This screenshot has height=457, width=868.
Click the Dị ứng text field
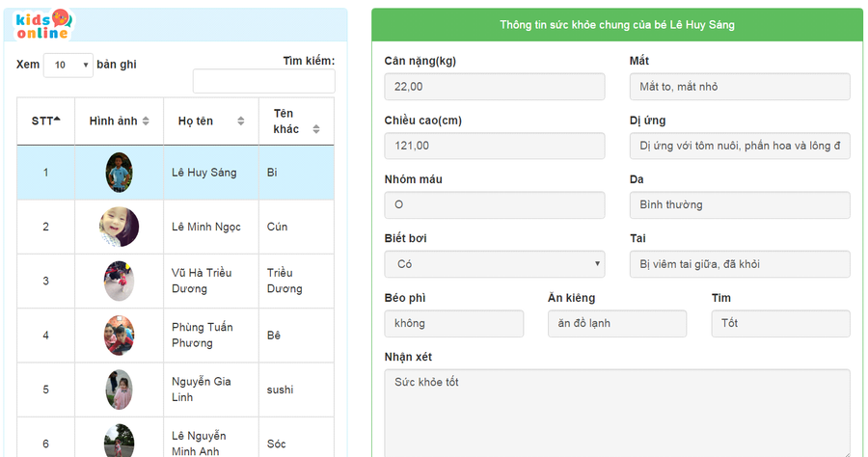click(739, 146)
